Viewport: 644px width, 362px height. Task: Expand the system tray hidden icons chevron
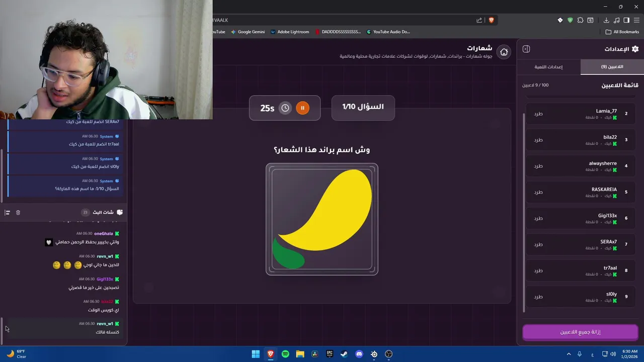(569, 354)
